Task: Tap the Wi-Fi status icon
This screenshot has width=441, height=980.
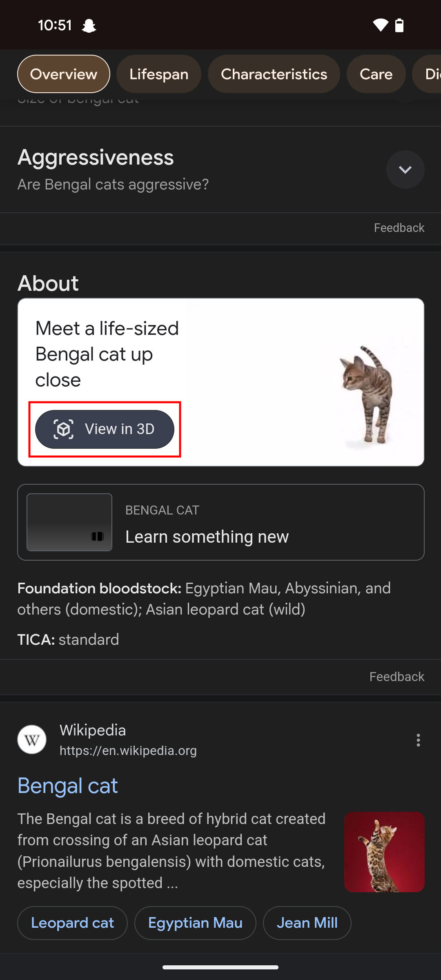Action: coord(380,25)
